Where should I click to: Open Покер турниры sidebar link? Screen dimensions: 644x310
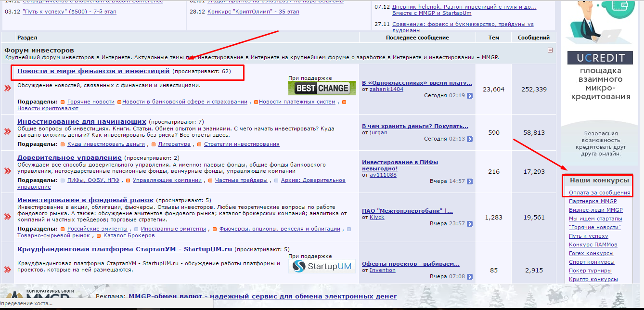(590, 271)
